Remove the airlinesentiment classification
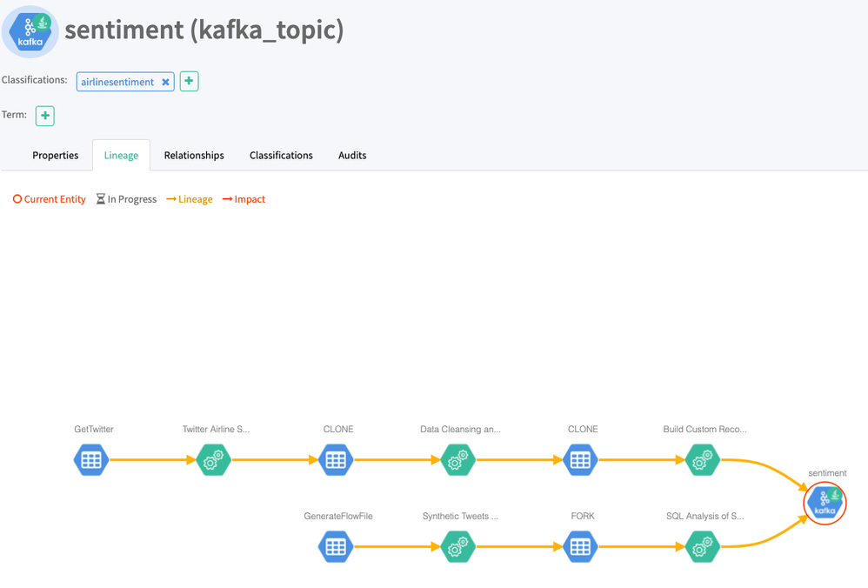This screenshot has height=588, width=868. [164, 81]
